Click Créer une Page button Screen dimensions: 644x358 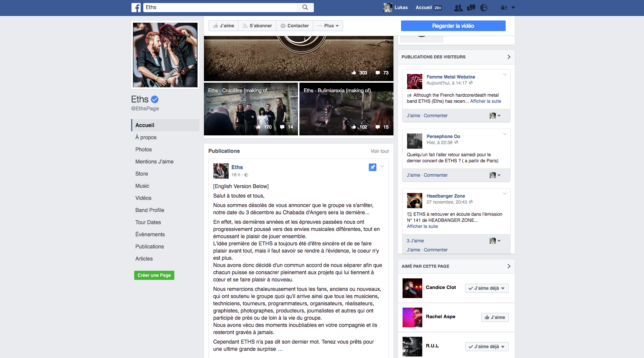(x=154, y=275)
